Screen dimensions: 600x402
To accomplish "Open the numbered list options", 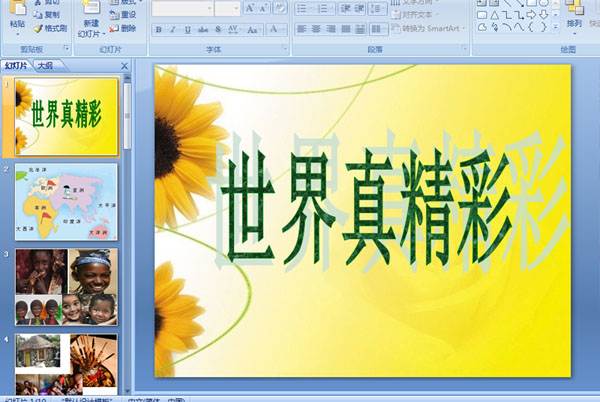I will point(325,8).
